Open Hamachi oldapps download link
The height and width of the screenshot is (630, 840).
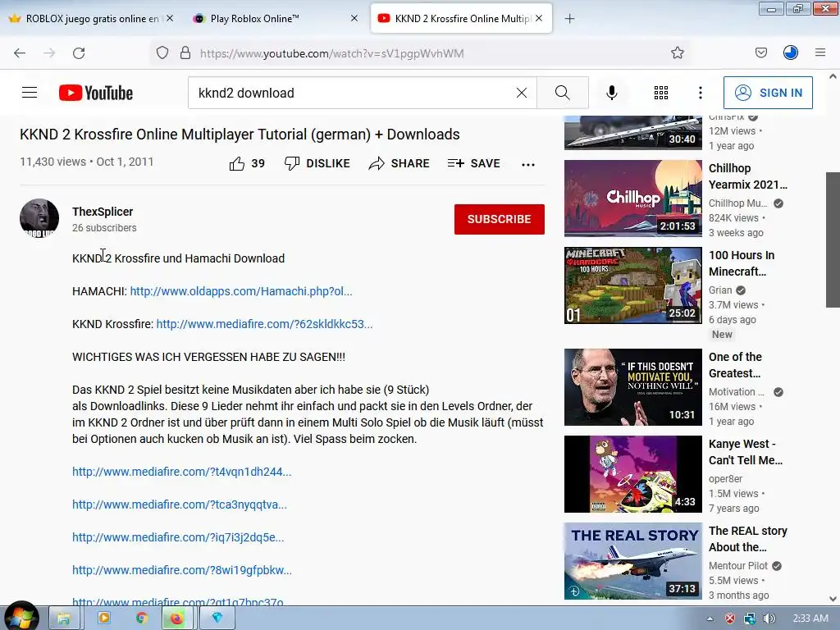(x=241, y=291)
